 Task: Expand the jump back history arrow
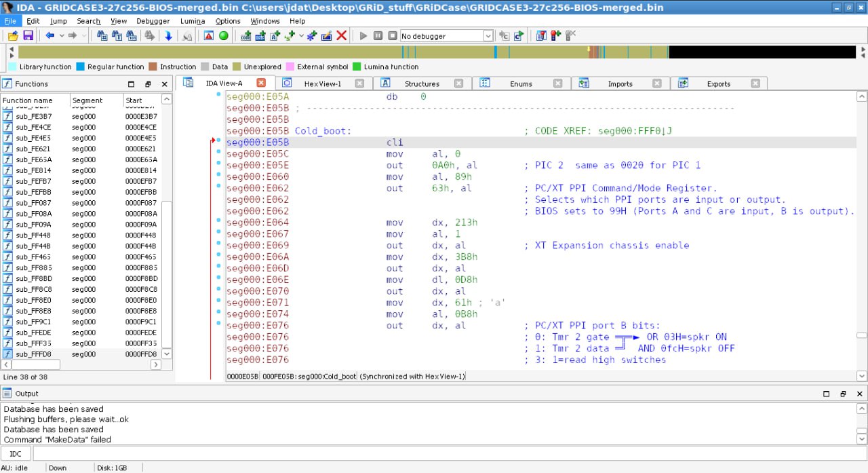(x=62, y=35)
